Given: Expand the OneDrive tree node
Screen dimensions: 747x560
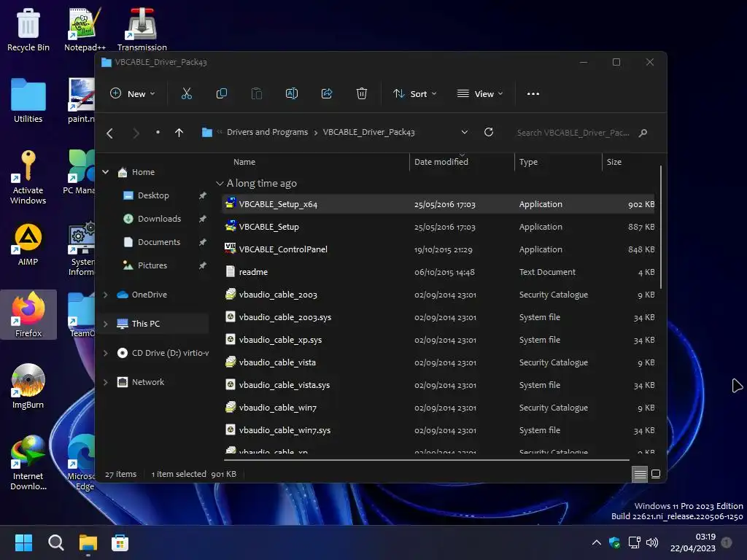Looking at the screenshot, I should (x=106, y=295).
